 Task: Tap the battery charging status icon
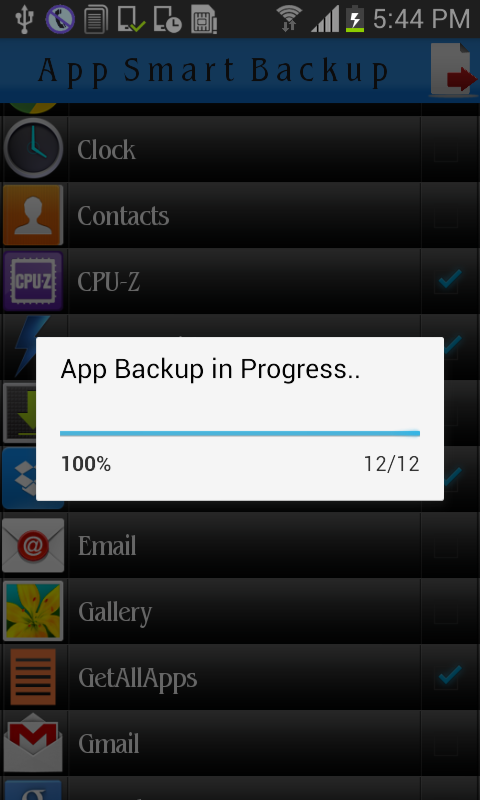(x=355, y=19)
